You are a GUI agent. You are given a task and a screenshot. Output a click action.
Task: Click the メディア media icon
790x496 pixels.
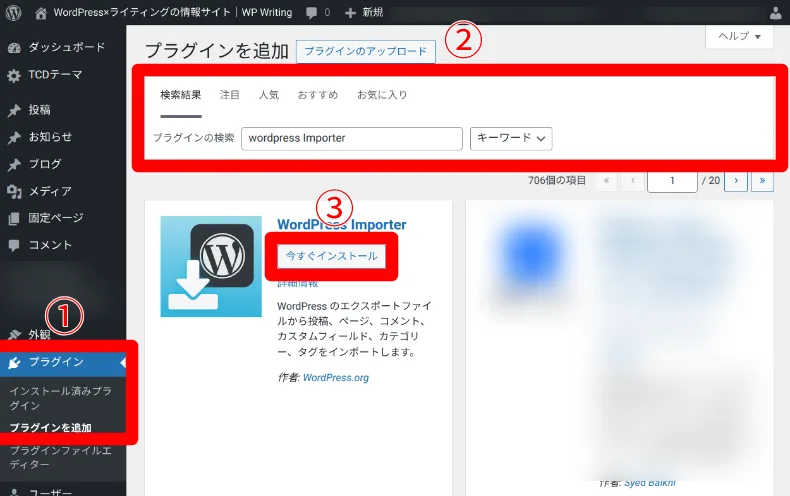tap(14, 192)
